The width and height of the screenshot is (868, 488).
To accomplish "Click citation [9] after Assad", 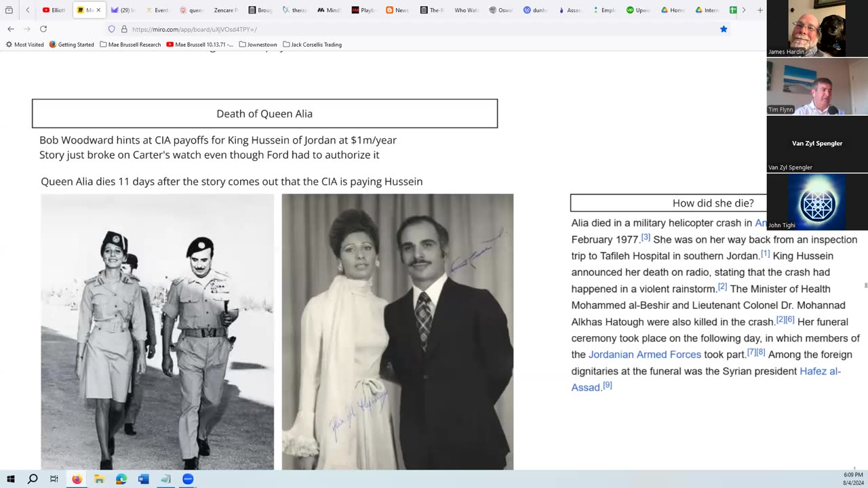I will click(607, 385).
